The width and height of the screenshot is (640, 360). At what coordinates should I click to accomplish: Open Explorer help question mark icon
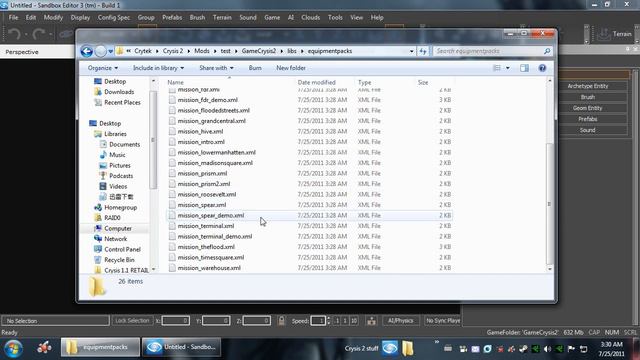pos(542,68)
